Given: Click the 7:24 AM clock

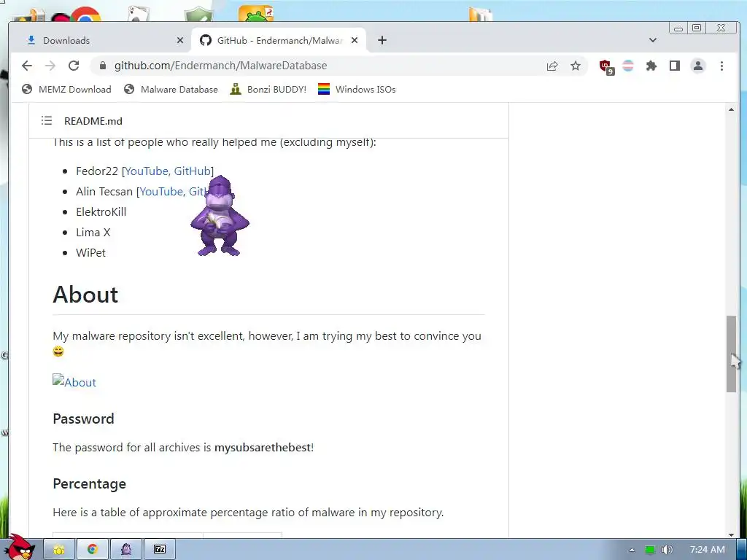Looking at the screenshot, I should (708, 550).
